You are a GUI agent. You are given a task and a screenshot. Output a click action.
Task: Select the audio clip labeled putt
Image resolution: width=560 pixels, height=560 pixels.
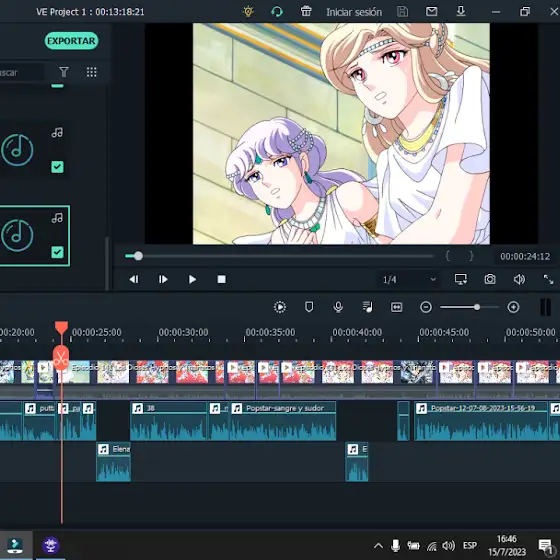[x=39, y=421]
